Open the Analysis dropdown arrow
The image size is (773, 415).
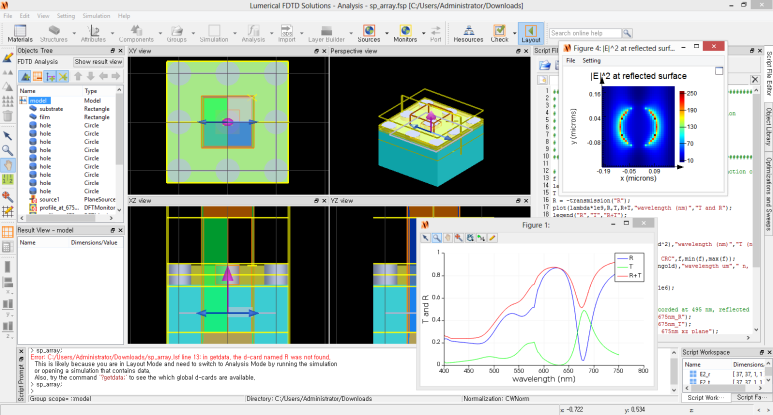(x=271, y=34)
